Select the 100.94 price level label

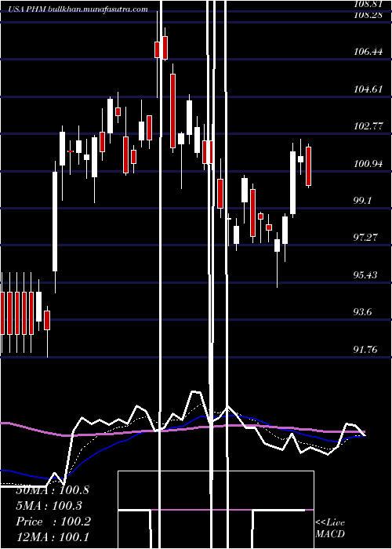coord(368,163)
